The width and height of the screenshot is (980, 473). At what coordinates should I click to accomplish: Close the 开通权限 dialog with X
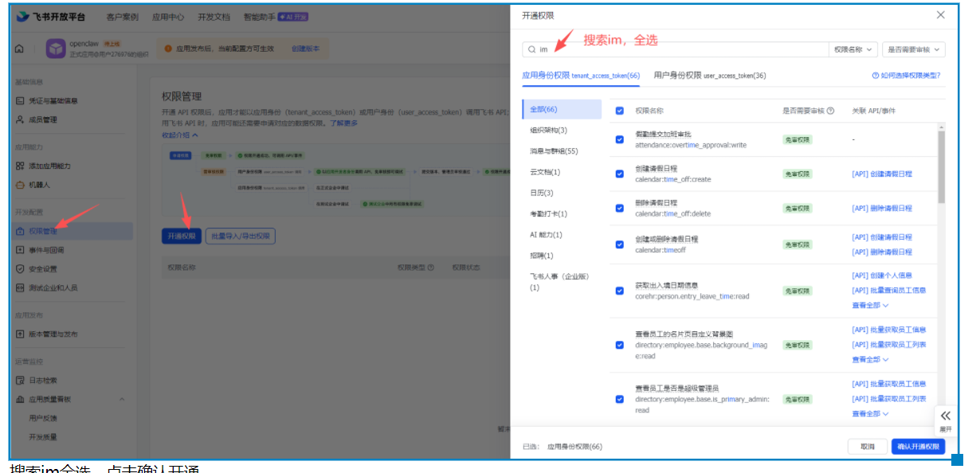941,15
